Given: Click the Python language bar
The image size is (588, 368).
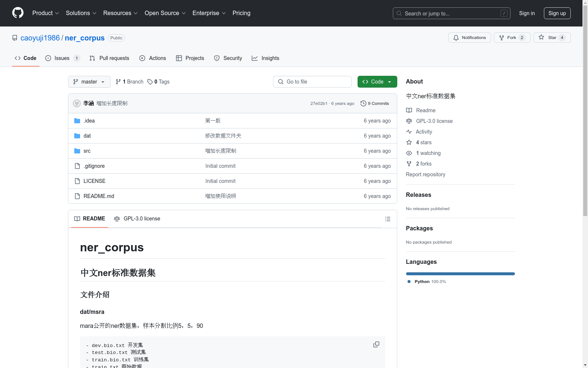Looking at the screenshot, I should point(460,274).
